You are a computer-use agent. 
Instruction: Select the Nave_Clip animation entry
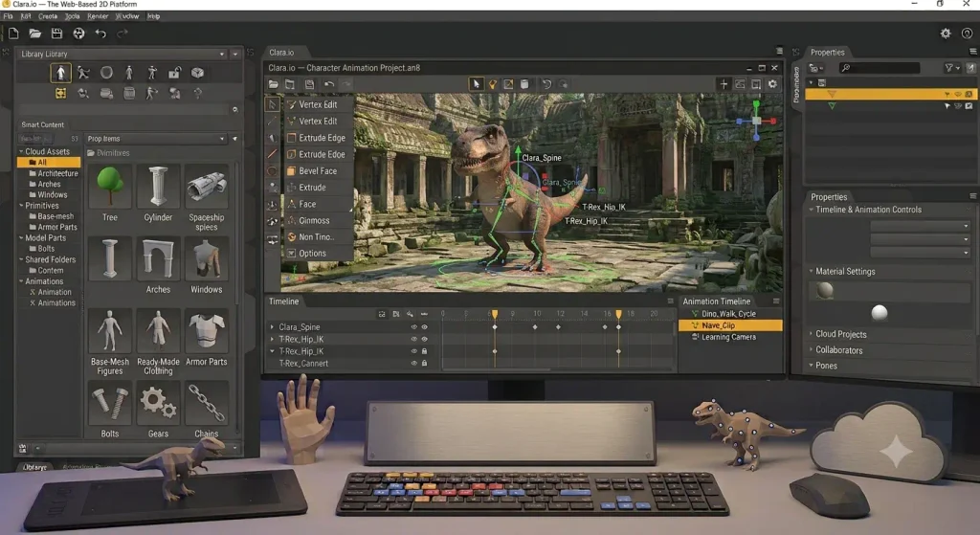pyautogui.click(x=730, y=325)
